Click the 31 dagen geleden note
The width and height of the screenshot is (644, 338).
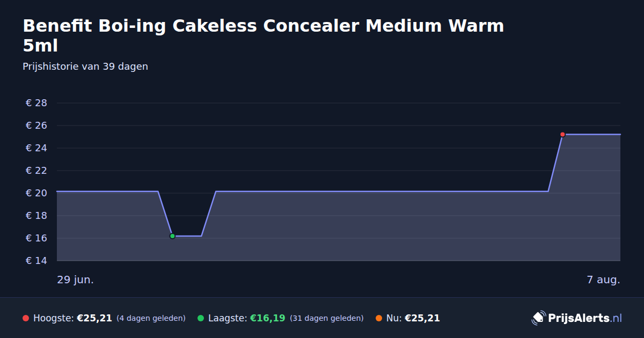327,318
